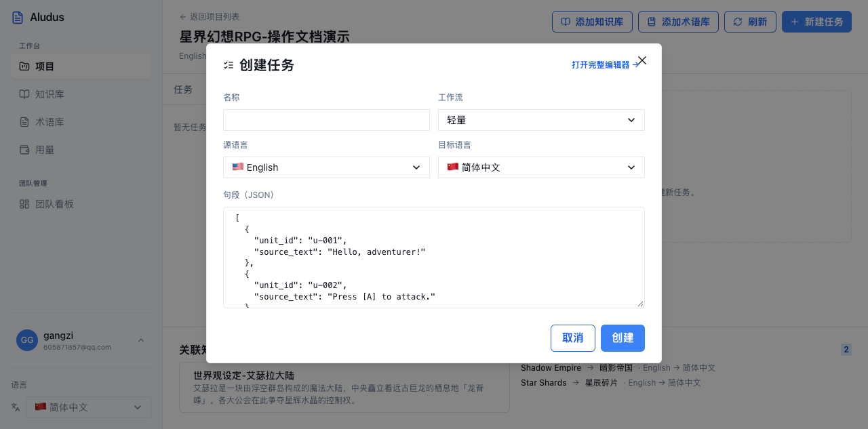Click the book icon in 添加知识库 button

[x=566, y=22]
